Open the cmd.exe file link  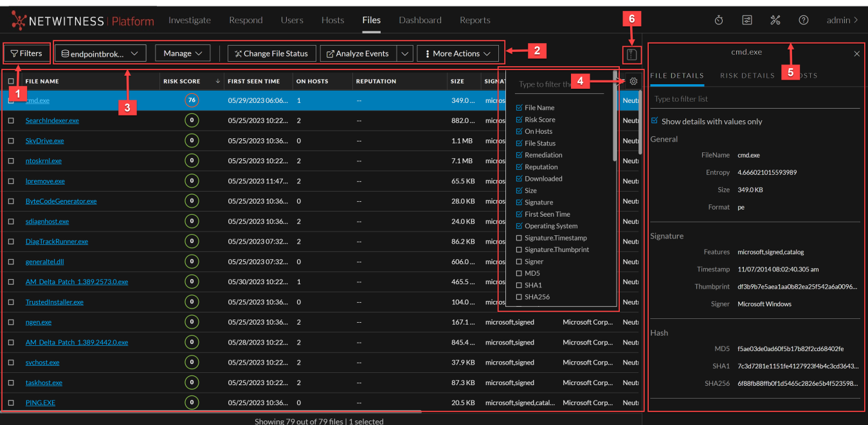(37, 100)
